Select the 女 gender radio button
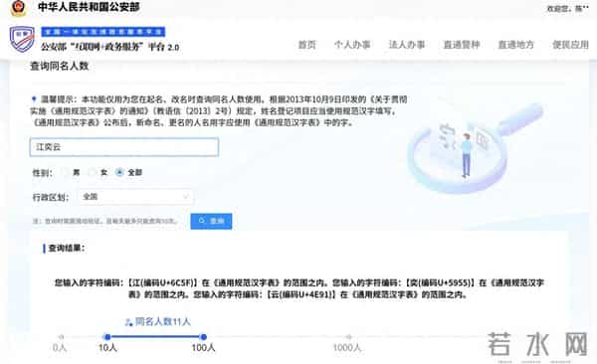The image size is (597, 364). (x=92, y=172)
